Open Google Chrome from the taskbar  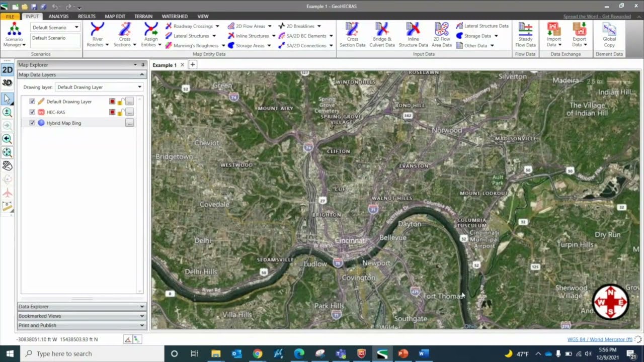257,353
